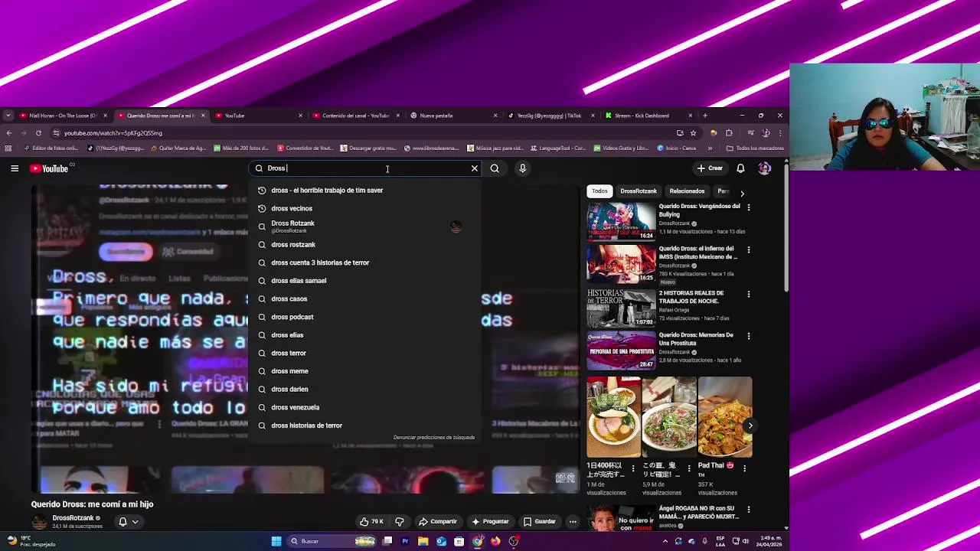Open 'Vengándose del Bullying' video thumbnail
This screenshot has width=980, height=551.
pyautogui.click(x=622, y=221)
